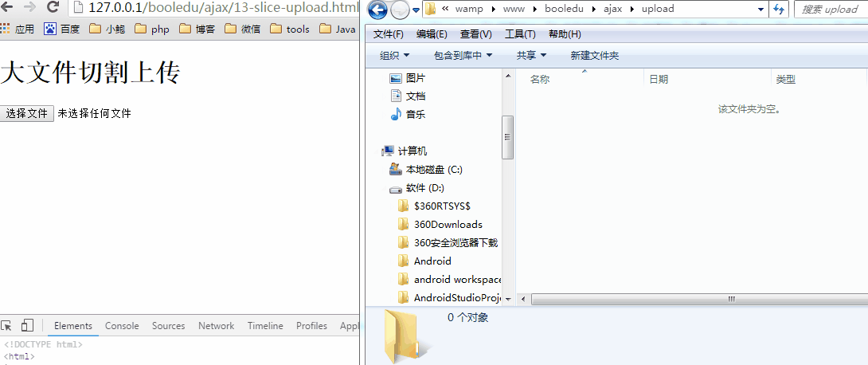Click the browser forward arrow icon
This screenshot has width=868, height=365.
point(29,8)
